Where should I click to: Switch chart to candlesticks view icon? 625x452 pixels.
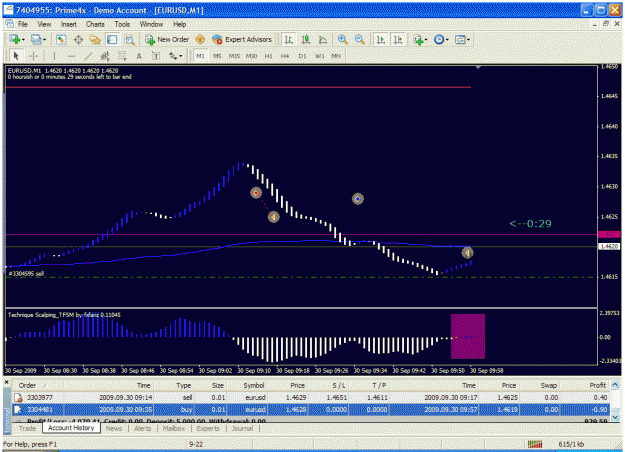pos(306,39)
